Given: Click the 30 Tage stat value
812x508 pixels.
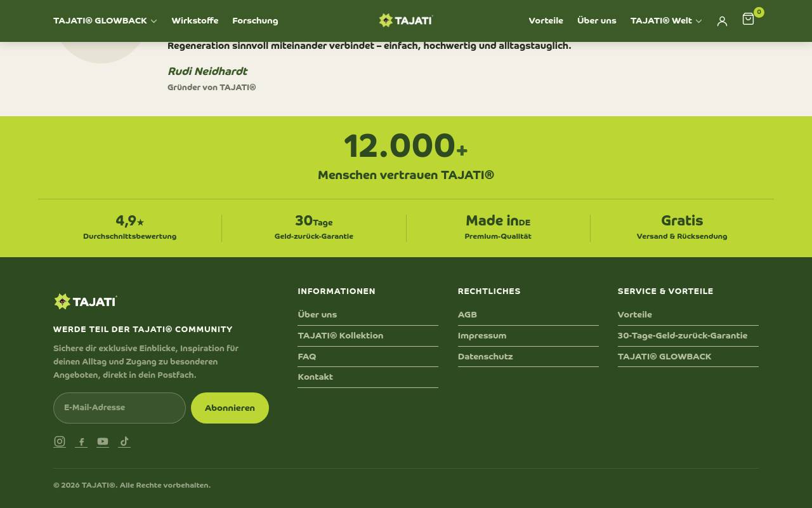Looking at the screenshot, I should point(314,221).
